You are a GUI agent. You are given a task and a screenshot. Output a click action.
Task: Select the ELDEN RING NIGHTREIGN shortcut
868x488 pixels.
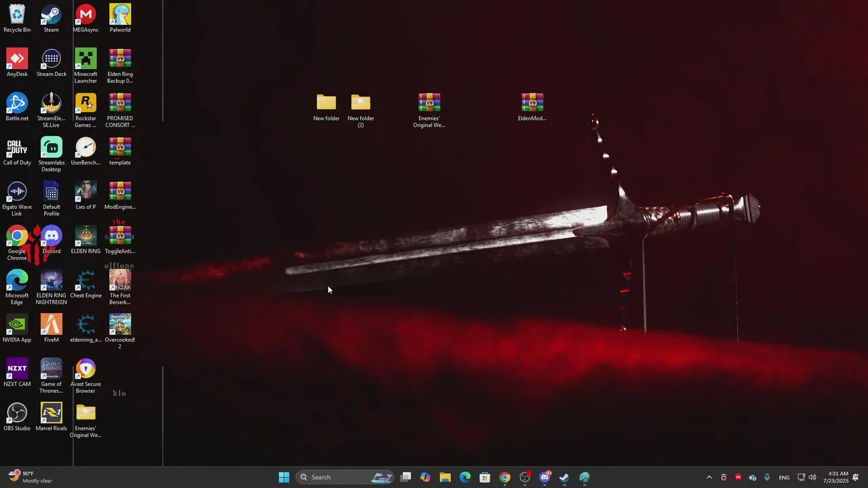(x=51, y=287)
